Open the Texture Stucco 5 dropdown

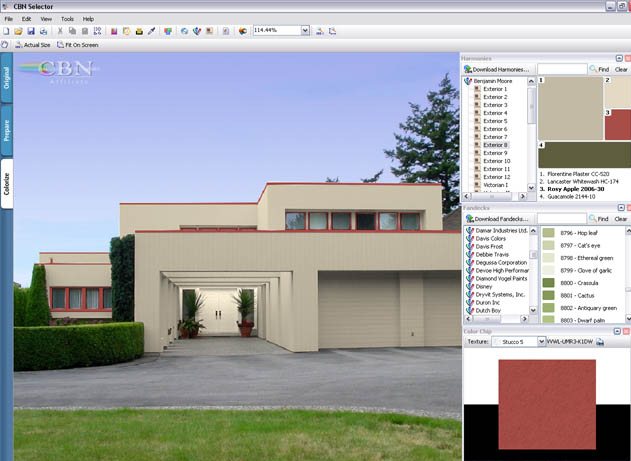(541, 342)
